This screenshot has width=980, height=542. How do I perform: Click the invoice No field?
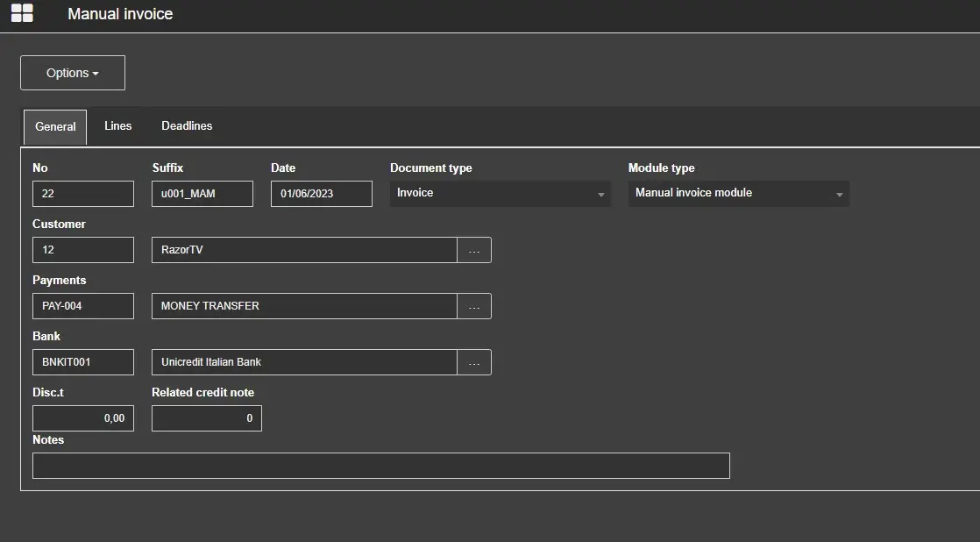83,194
